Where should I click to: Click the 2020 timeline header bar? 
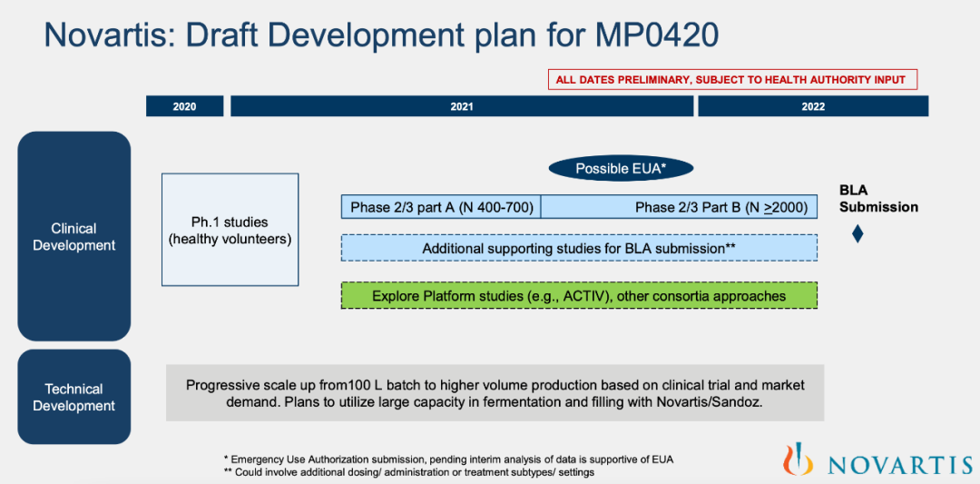pyautogui.click(x=184, y=106)
